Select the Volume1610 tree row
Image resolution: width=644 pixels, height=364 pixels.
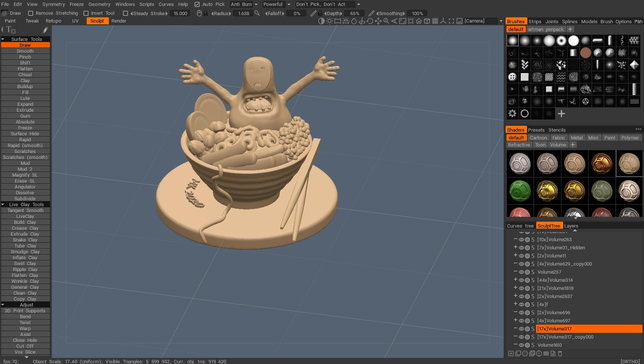click(x=589, y=345)
